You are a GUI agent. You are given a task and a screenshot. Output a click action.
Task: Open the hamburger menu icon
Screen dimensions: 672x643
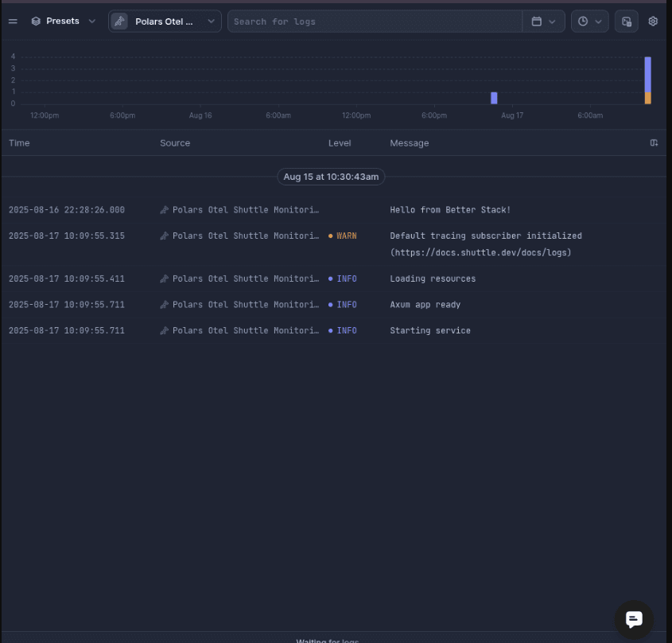[13, 21]
